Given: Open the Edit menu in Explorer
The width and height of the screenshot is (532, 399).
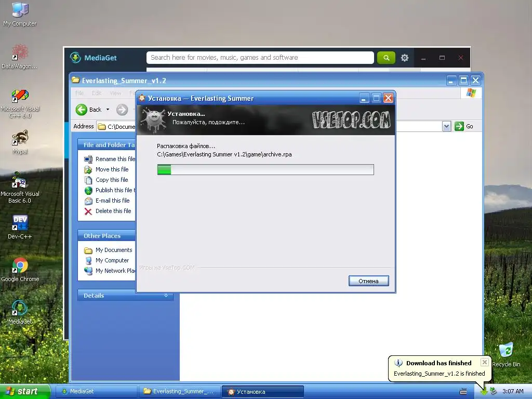Looking at the screenshot, I should tap(97, 93).
